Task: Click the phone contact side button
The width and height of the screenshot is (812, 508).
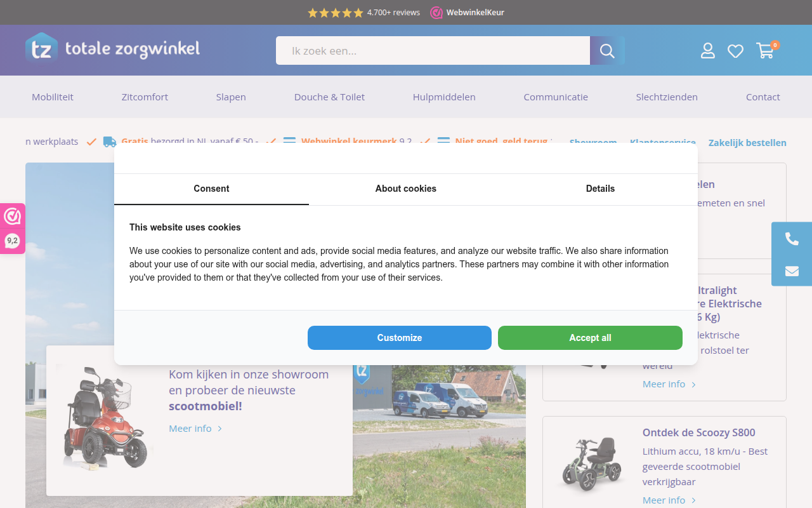Action: 792,239
